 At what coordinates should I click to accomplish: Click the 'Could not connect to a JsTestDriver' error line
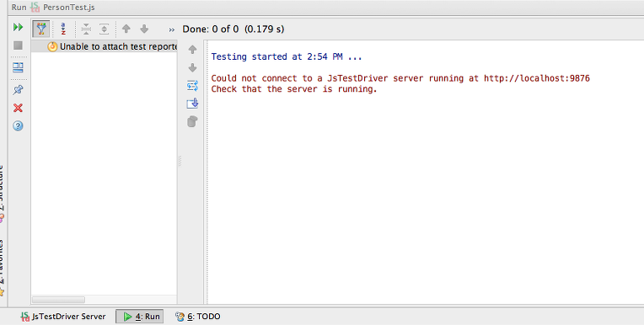coord(400,78)
